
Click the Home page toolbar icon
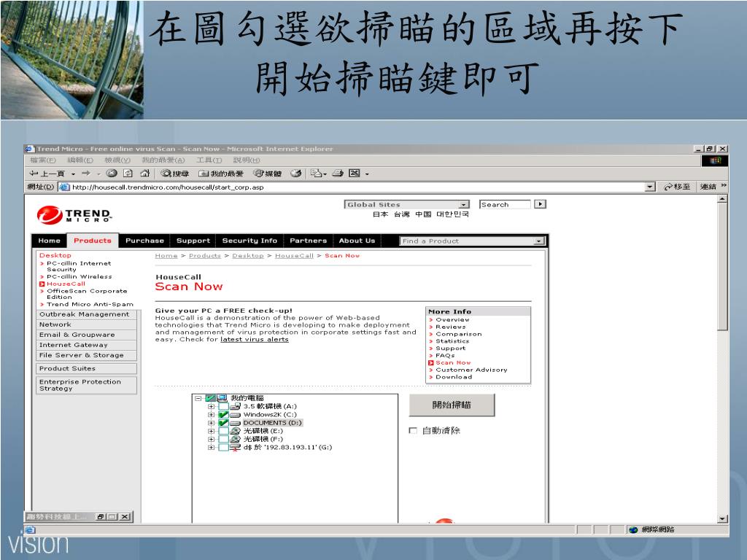[x=145, y=174]
